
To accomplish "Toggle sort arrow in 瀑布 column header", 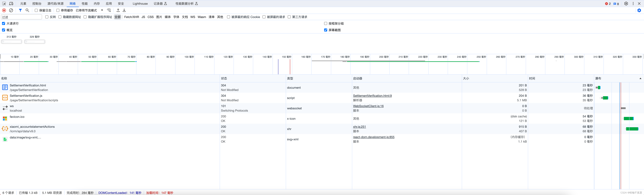I will click(x=640, y=78).
